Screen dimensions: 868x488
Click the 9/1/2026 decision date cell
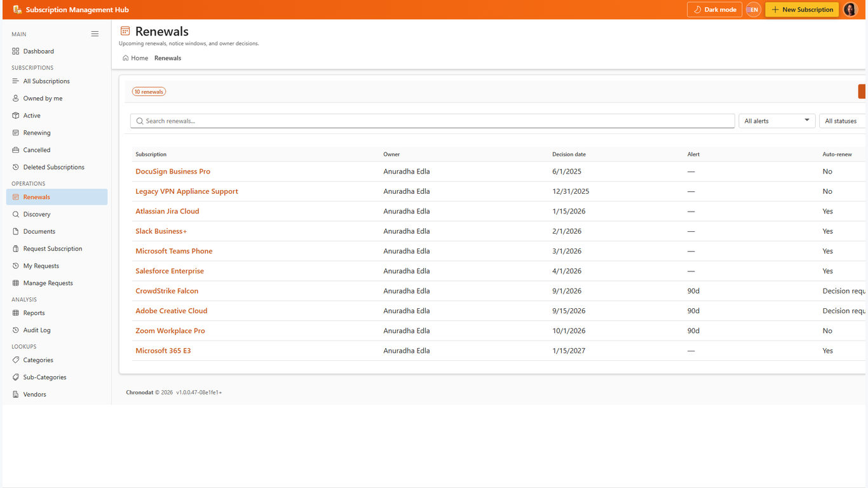[x=567, y=291]
